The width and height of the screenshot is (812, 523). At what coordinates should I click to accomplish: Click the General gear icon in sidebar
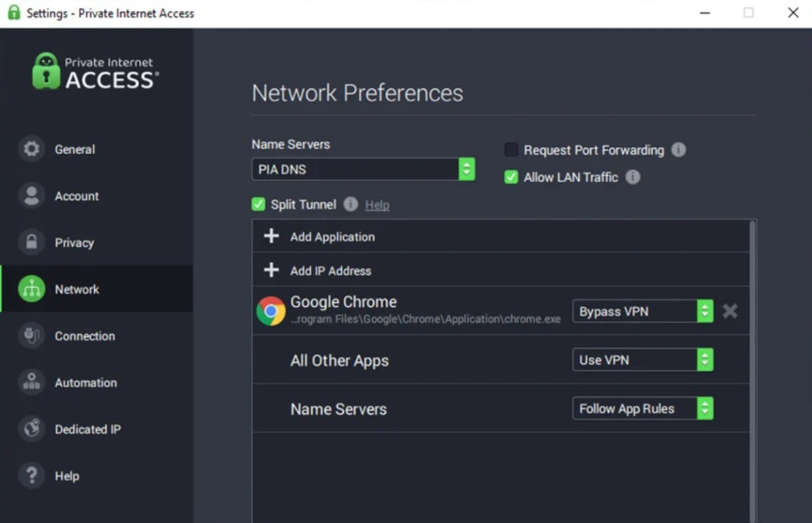coord(31,149)
